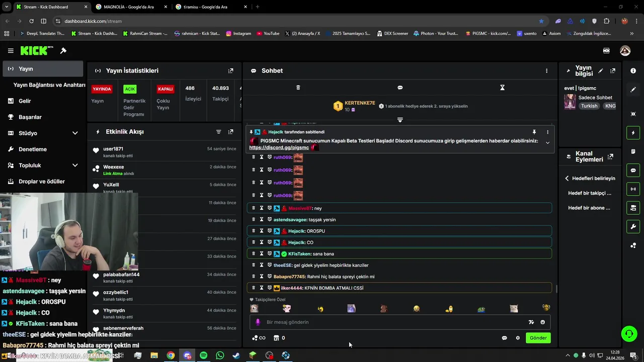Click the broadcast signal icon in right rail

click(x=633, y=189)
